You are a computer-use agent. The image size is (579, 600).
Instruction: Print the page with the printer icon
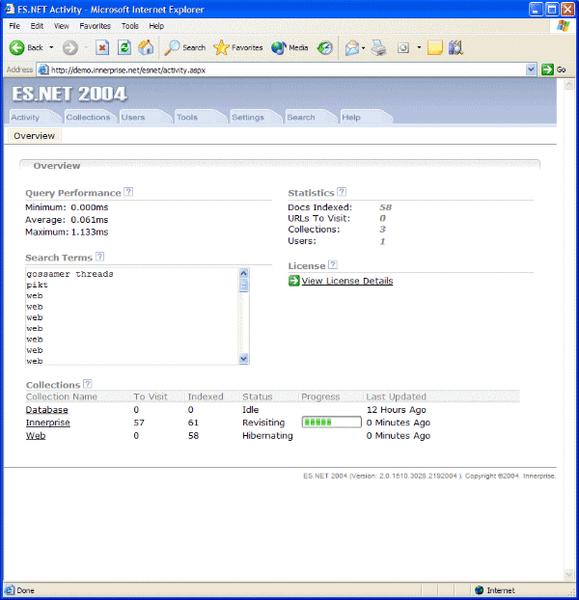pyautogui.click(x=378, y=48)
